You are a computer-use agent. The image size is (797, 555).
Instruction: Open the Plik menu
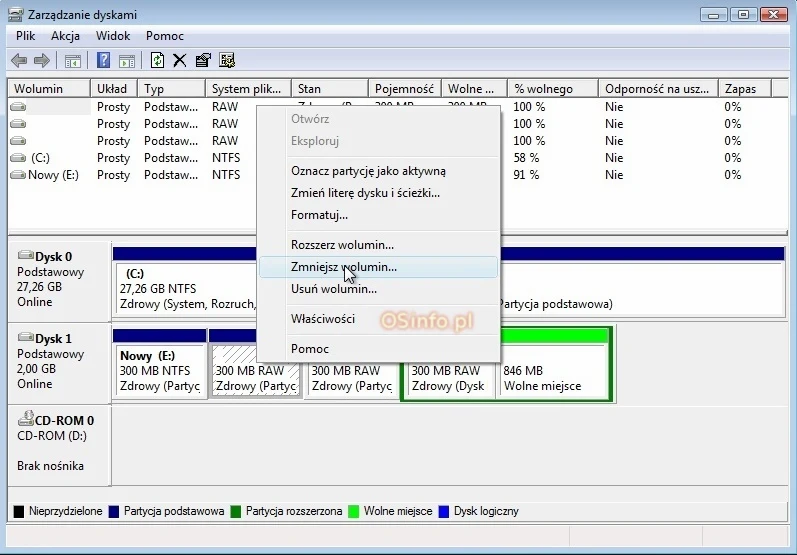[26, 35]
